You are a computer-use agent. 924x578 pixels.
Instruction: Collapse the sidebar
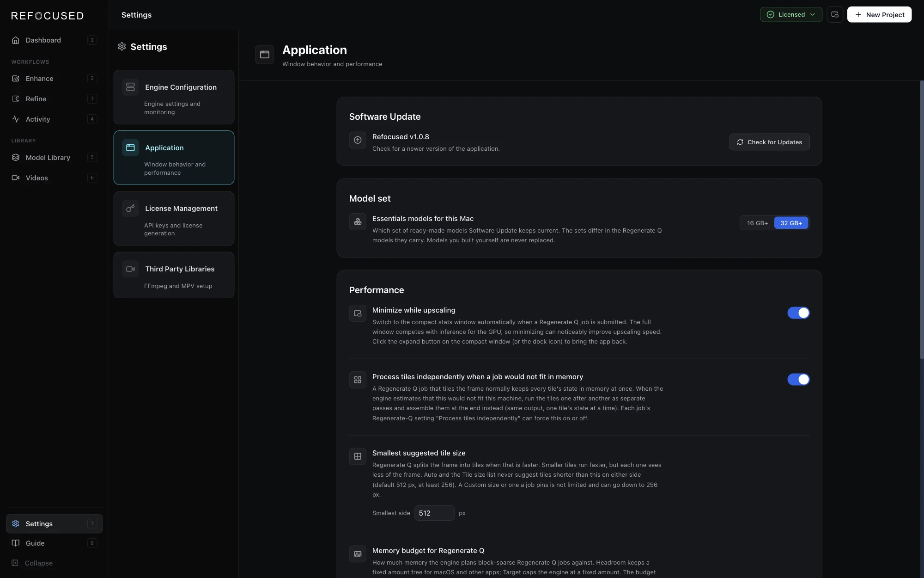pos(54,563)
